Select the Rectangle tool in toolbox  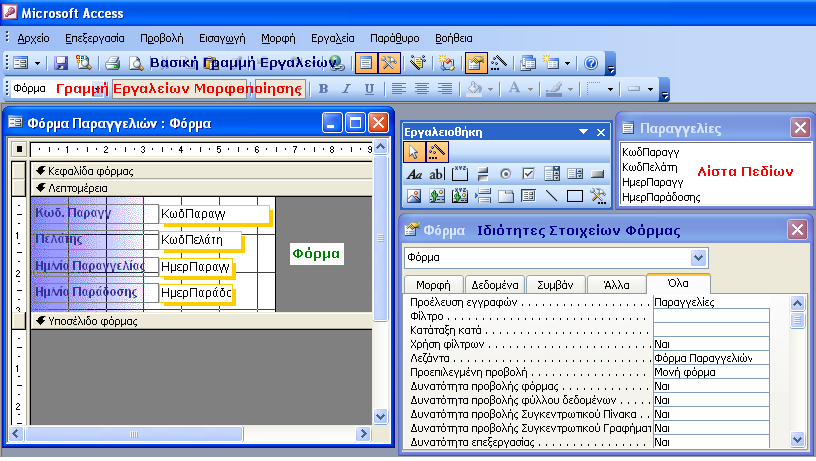tap(575, 196)
